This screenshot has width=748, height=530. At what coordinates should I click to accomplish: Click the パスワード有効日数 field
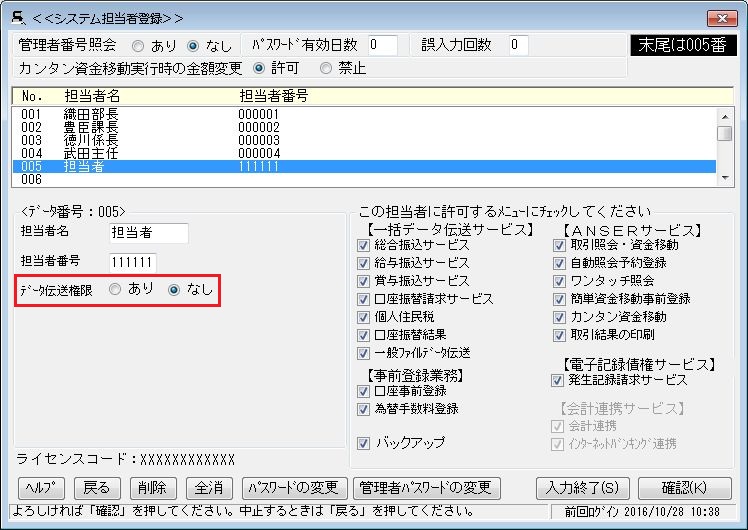tap(380, 45)
